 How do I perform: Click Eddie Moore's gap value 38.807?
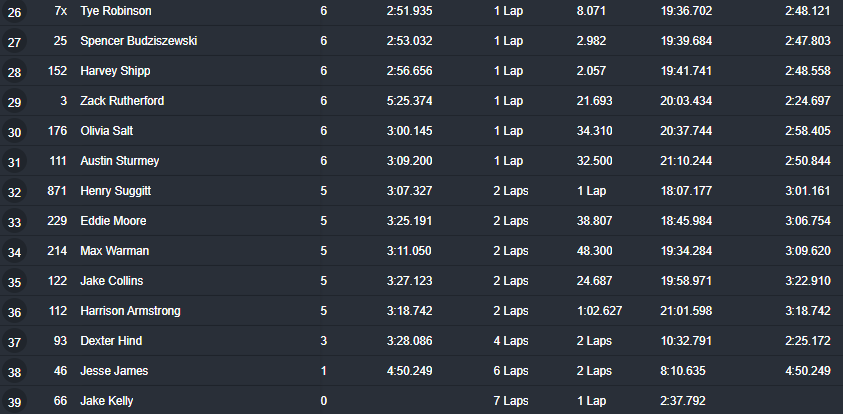pyautogui.click(x=594, y=221)
